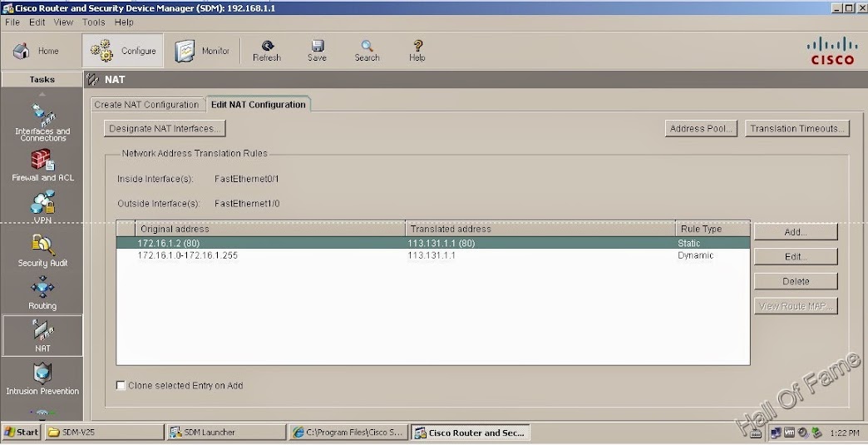The height and width of the screenshot is (445, 868).
Task: Open the Search tool
Action: 367,51
